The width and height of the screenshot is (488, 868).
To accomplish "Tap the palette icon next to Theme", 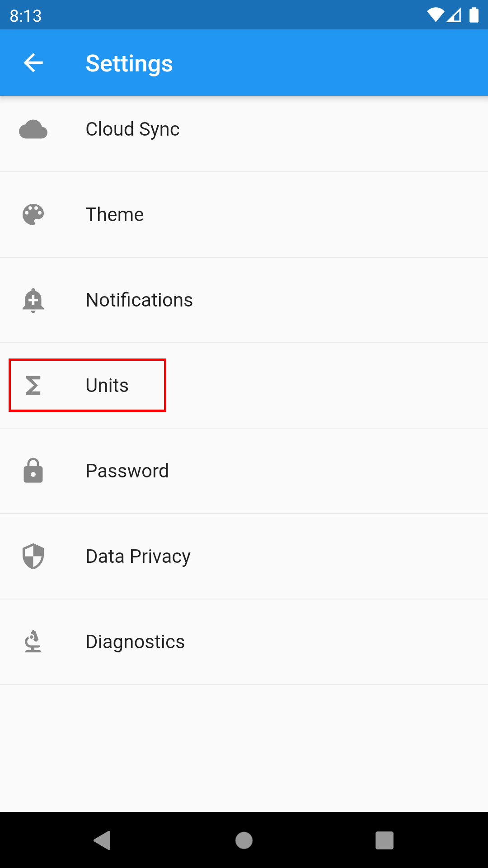I will 33,215.
